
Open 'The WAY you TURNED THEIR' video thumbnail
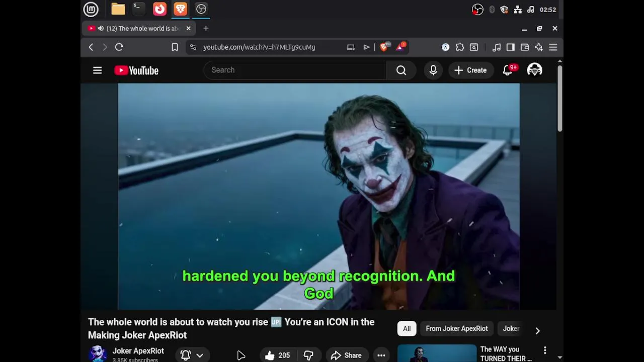(x=437, y=353)
